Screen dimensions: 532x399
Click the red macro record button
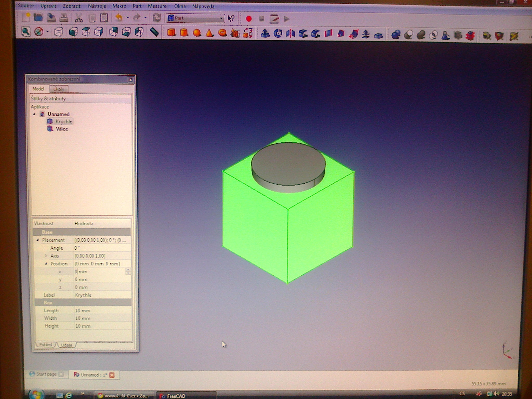tap(249, 19)
